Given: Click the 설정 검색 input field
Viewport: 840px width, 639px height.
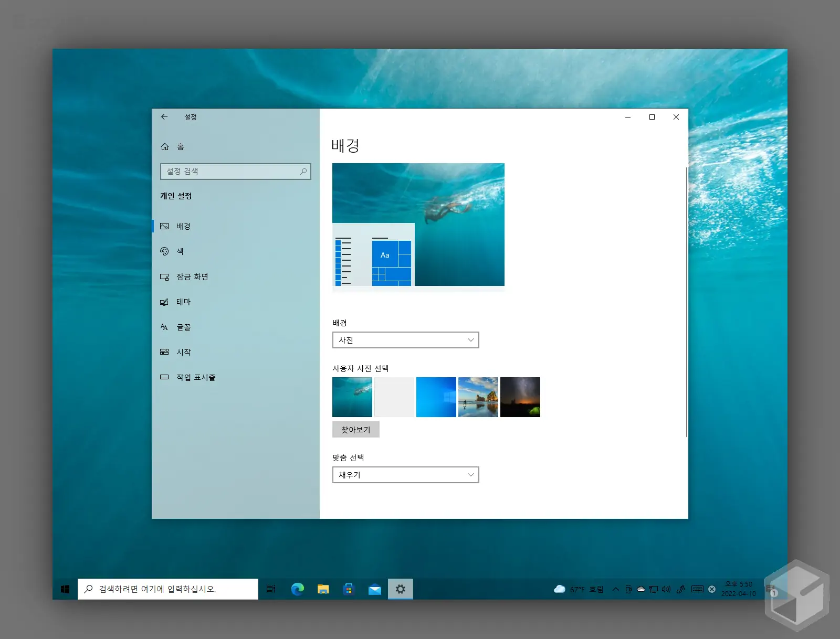Looking at the screenshot, I should pos(231,172).
